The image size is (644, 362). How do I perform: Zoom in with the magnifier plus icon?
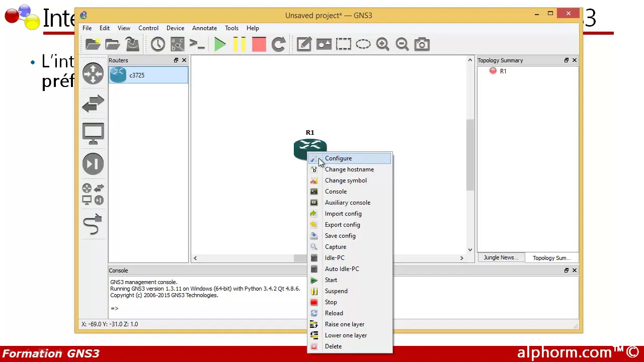click(382, 44)
